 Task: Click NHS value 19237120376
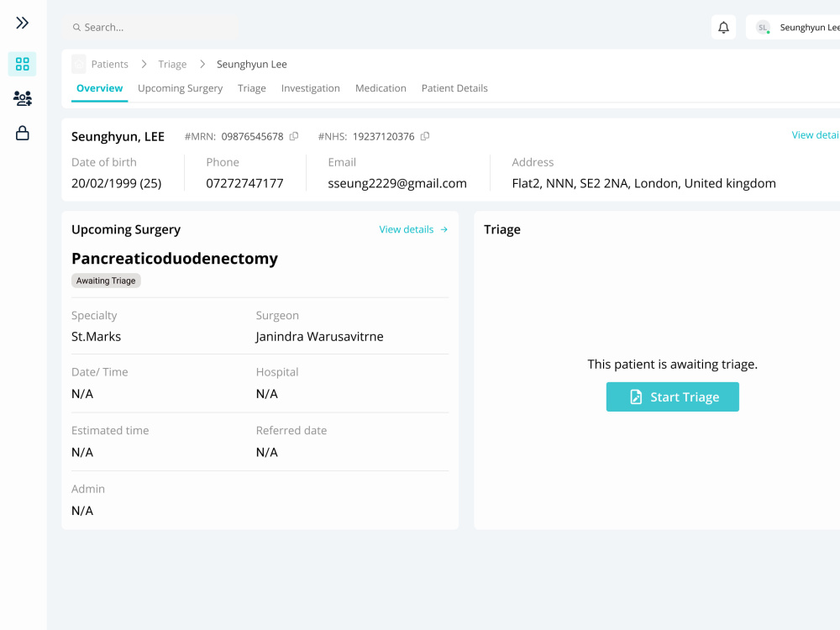click(x=384, y=137)
